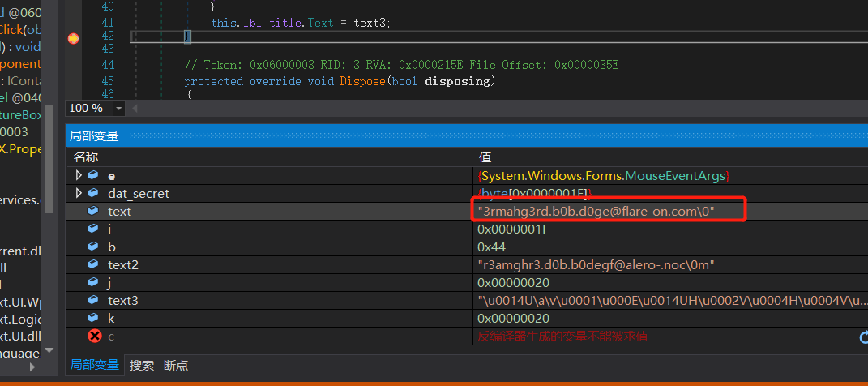Click the variable icon beside text3
Screen dimensions: 868x386
point(93,300)
